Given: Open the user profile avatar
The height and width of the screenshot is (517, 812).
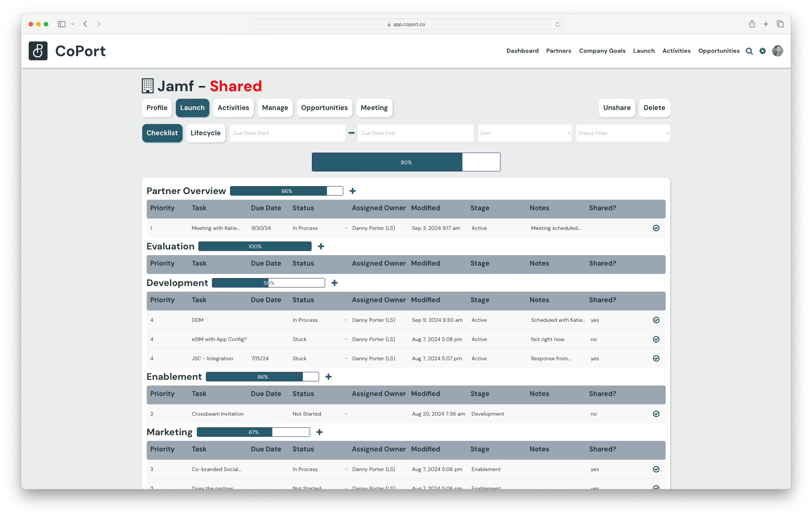Looking at the screenshot, I should [x=777, y=51].
